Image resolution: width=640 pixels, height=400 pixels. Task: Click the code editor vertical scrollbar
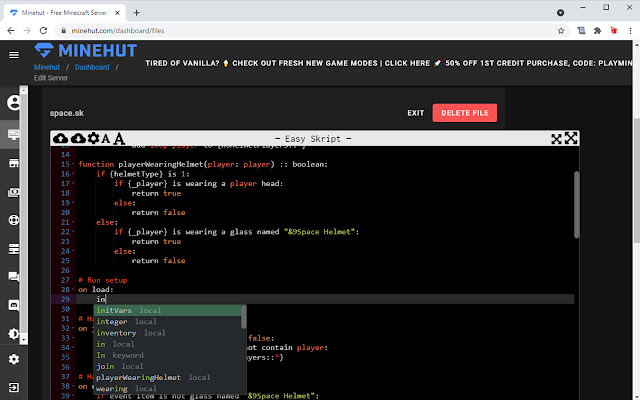click(576, 204)
